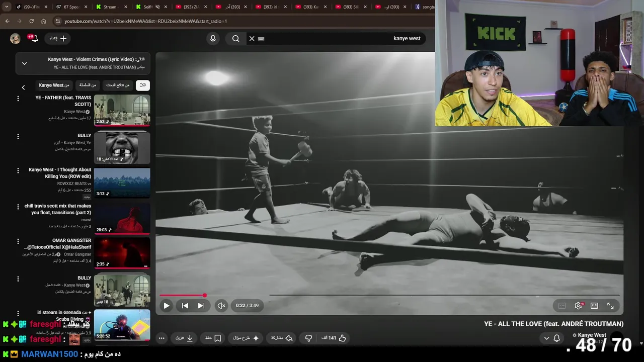Open the account avatar menu
Viewport: 644px width, 362px height.
[15, 39]
